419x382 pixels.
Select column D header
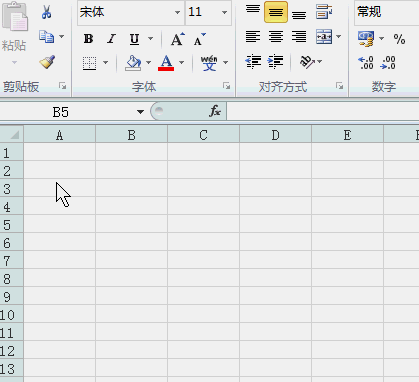point(275,135)
